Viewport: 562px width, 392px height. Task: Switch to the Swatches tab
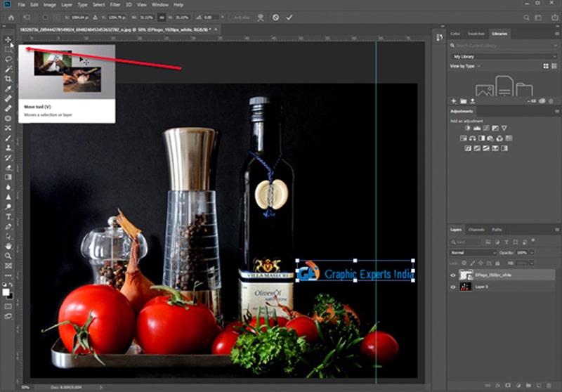(x=476, y=34)
